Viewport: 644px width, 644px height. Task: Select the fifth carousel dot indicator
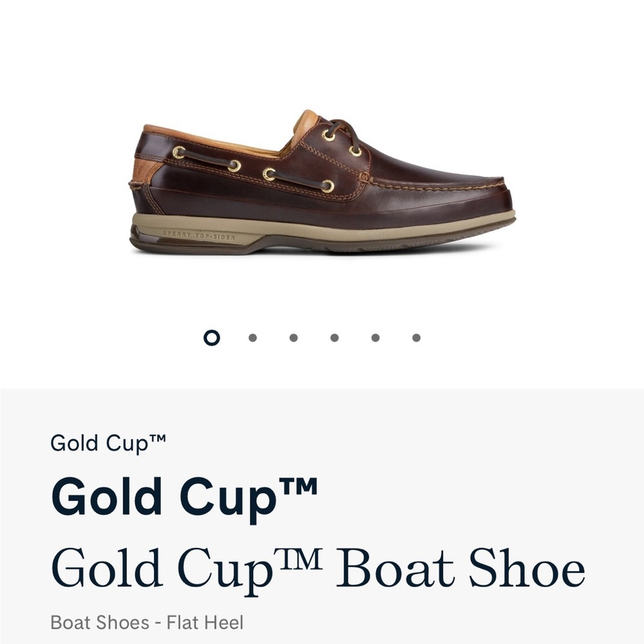point(374,336)
